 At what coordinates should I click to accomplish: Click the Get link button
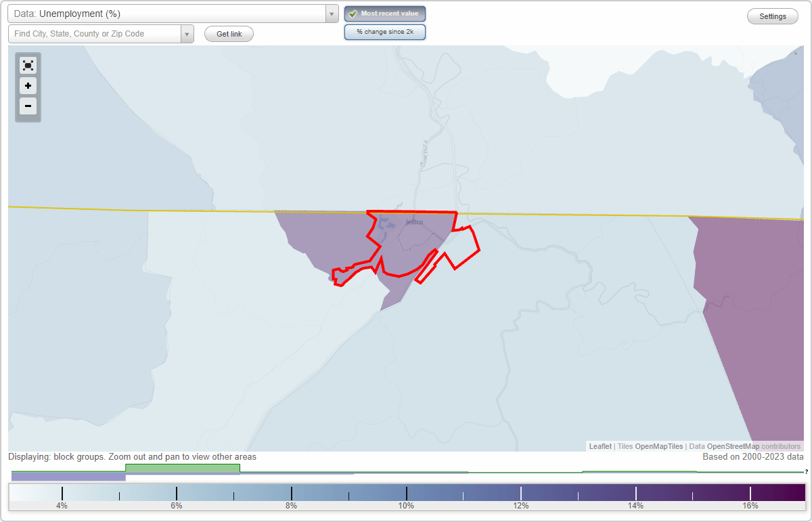point(229,33)
